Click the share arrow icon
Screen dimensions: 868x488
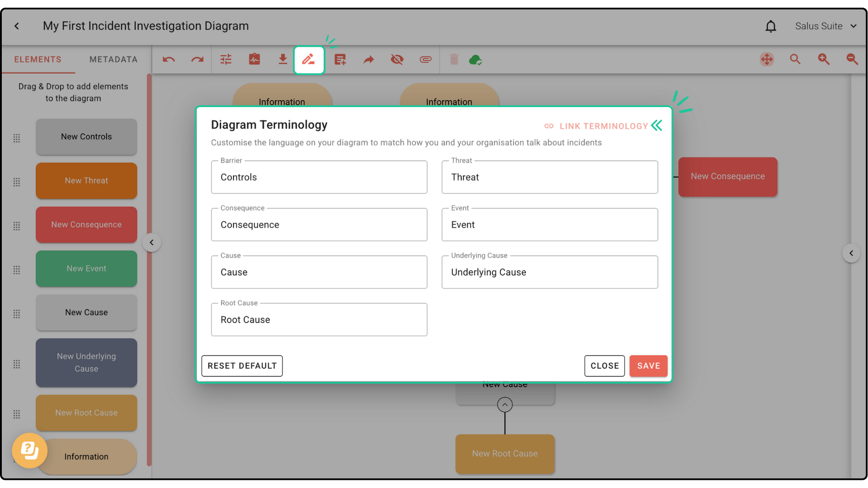pyautogui.click(x=368, y=60)
